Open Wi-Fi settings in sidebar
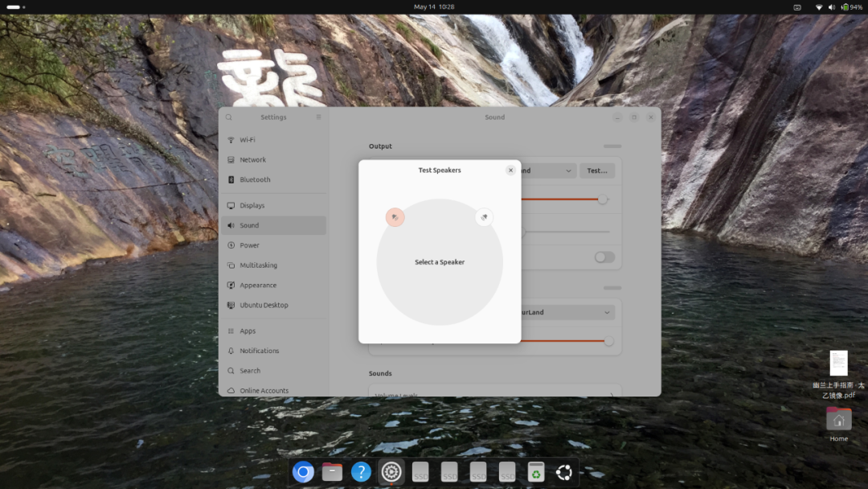868x489 pixels. click(273, 140)
